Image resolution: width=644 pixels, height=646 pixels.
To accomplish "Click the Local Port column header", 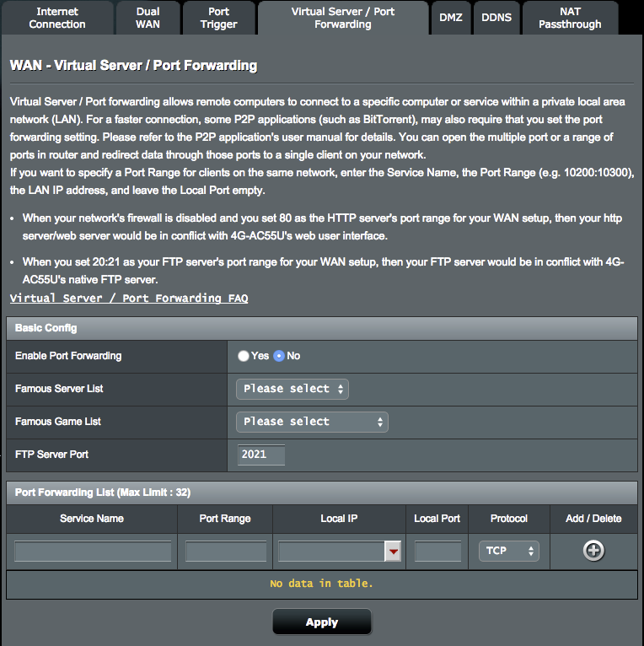I will click(437, 519).
